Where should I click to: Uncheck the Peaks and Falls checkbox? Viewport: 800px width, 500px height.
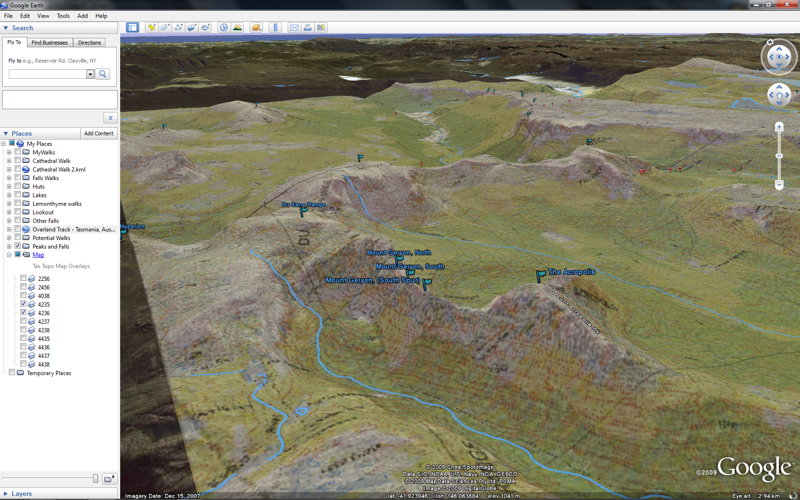click(x=18, y=246)
